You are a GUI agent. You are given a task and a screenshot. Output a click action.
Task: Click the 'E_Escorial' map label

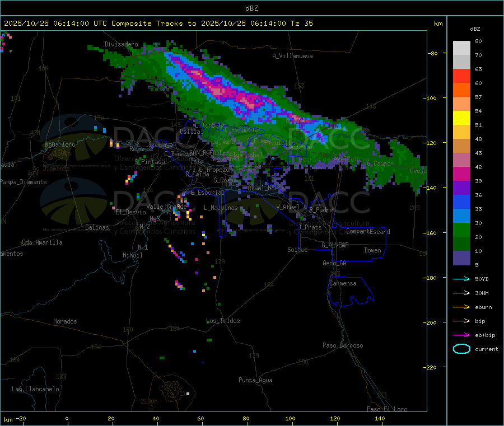click(208, 193)
